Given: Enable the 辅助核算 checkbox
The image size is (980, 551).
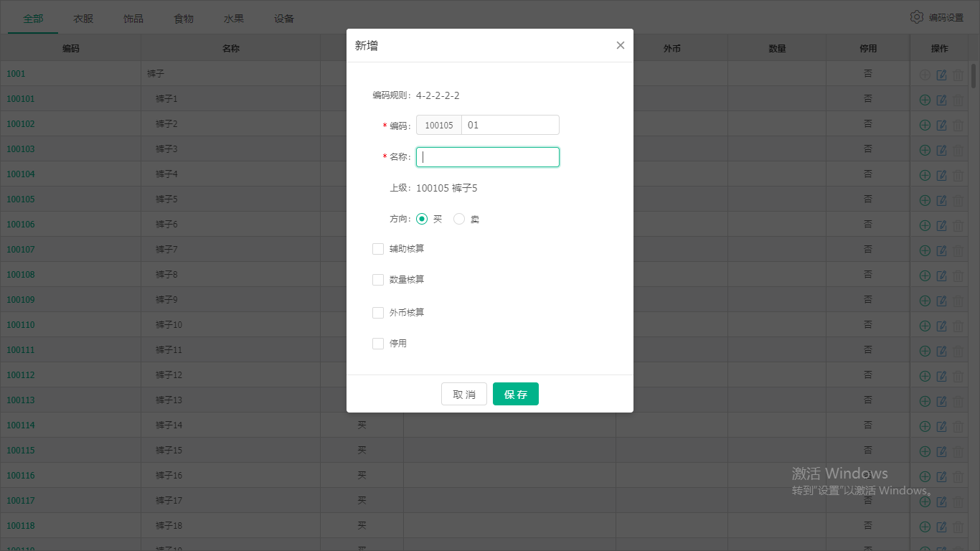Looking at the screenshot, I should (x=378, y=248).
